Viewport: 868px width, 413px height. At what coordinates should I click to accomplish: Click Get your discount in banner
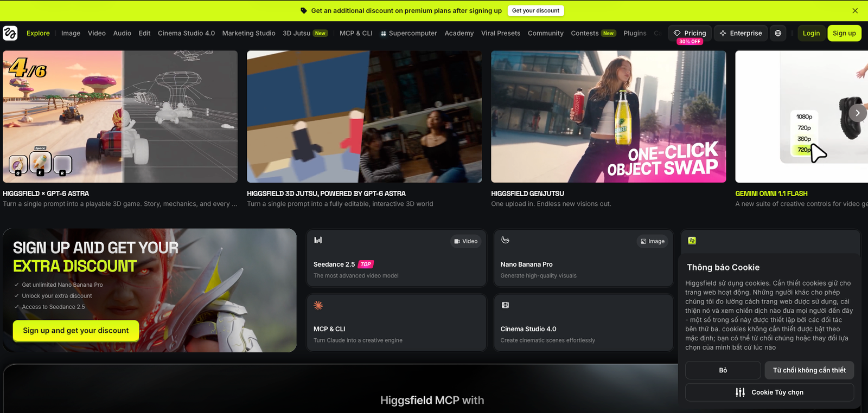coord(535,11)
